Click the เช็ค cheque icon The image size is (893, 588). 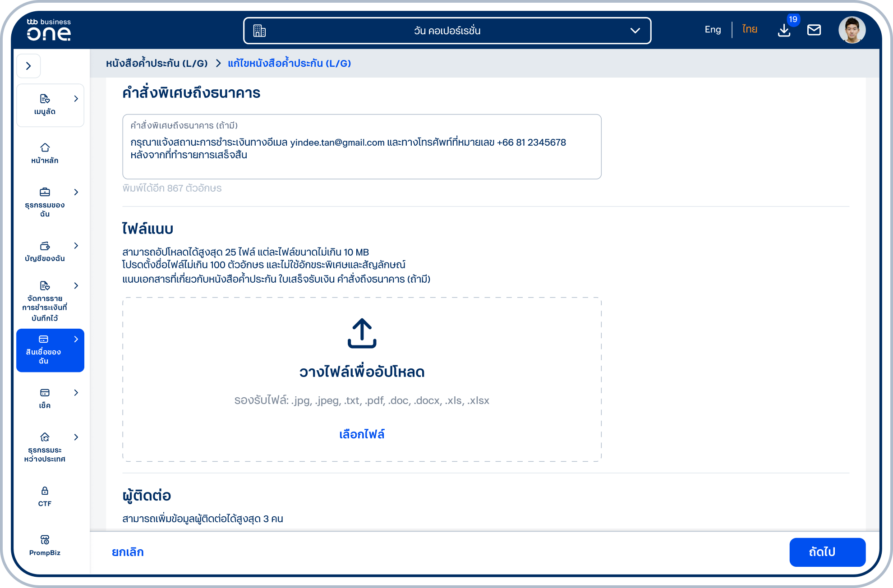coord(45,393)
